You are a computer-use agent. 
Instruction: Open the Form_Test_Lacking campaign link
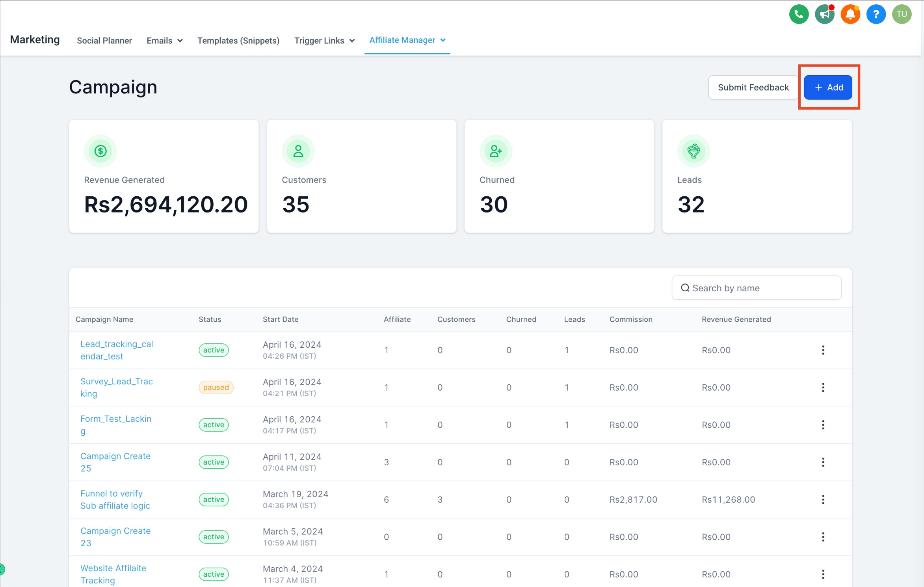(x=116, y=425)
